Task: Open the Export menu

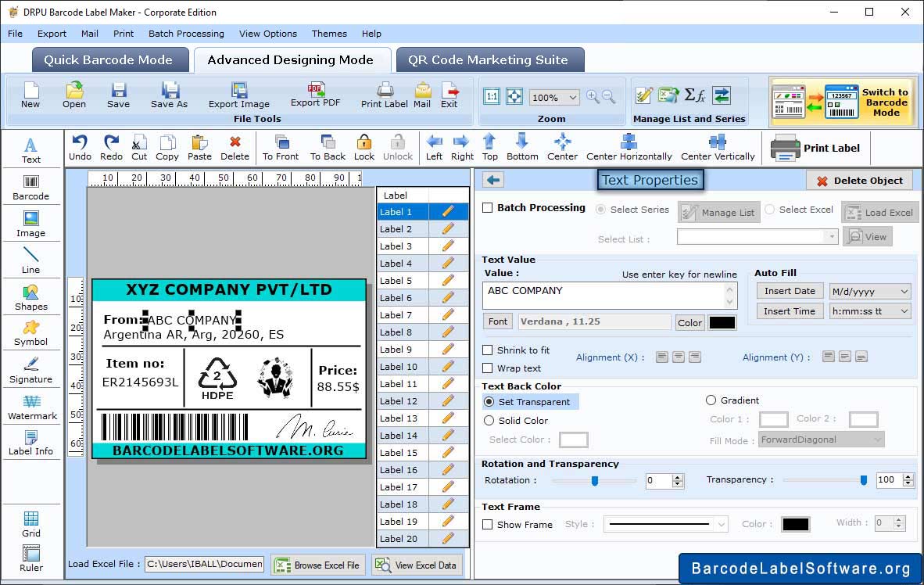Action: 52,34
